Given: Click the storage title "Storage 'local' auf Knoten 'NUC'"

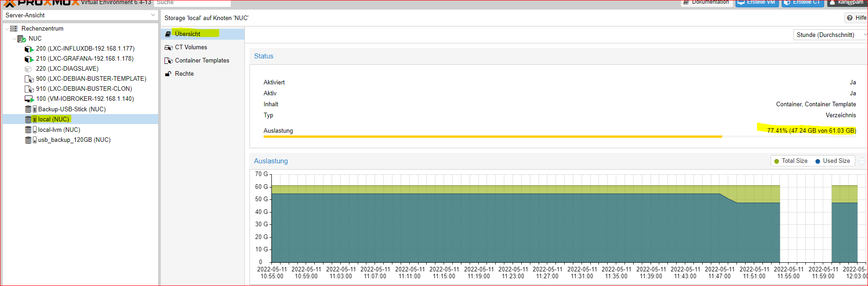Looking at the screenshot, I should (x=206, y=18).
